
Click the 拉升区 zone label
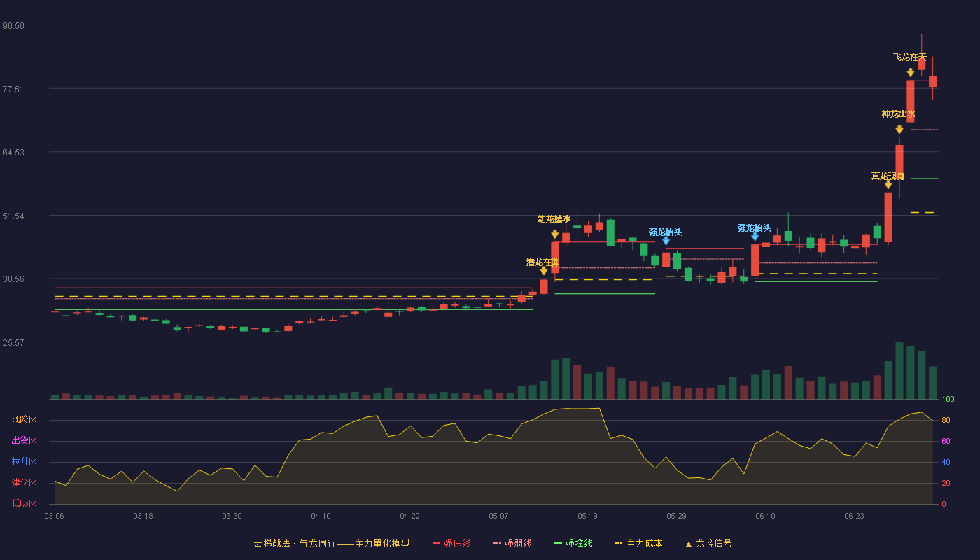pyautogui.click(x=24, y=462)
